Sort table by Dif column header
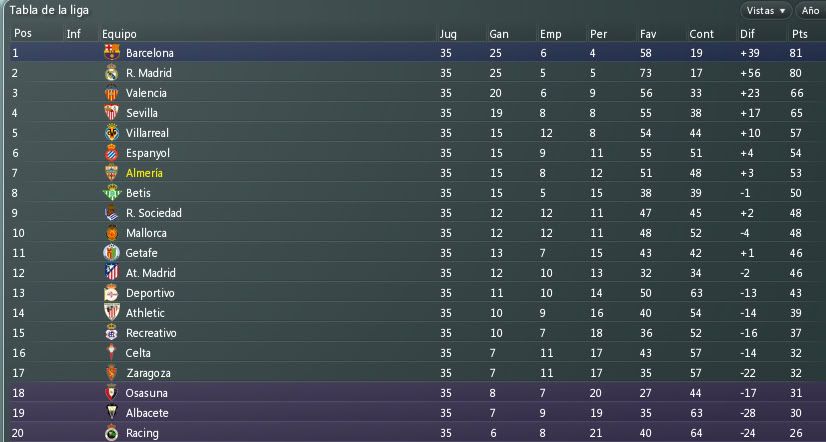This screenshot has width=826, height=442. pyautogui.click(x=747, y=34)
